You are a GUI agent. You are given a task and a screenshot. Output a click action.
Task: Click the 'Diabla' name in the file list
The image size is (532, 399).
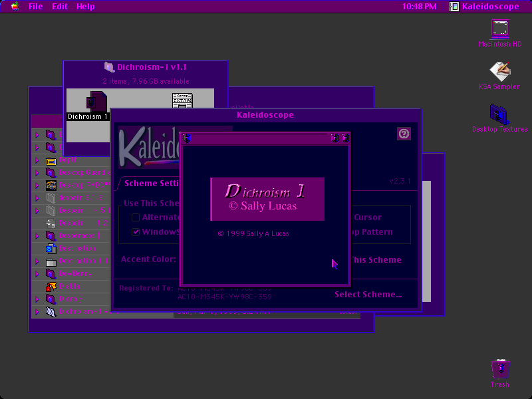tap(70, 287)
